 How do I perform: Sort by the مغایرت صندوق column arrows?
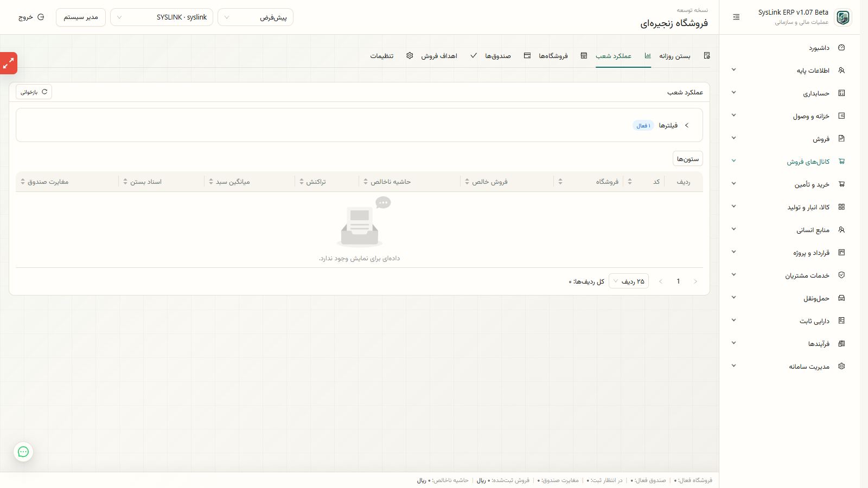click(x=23, y=182)
